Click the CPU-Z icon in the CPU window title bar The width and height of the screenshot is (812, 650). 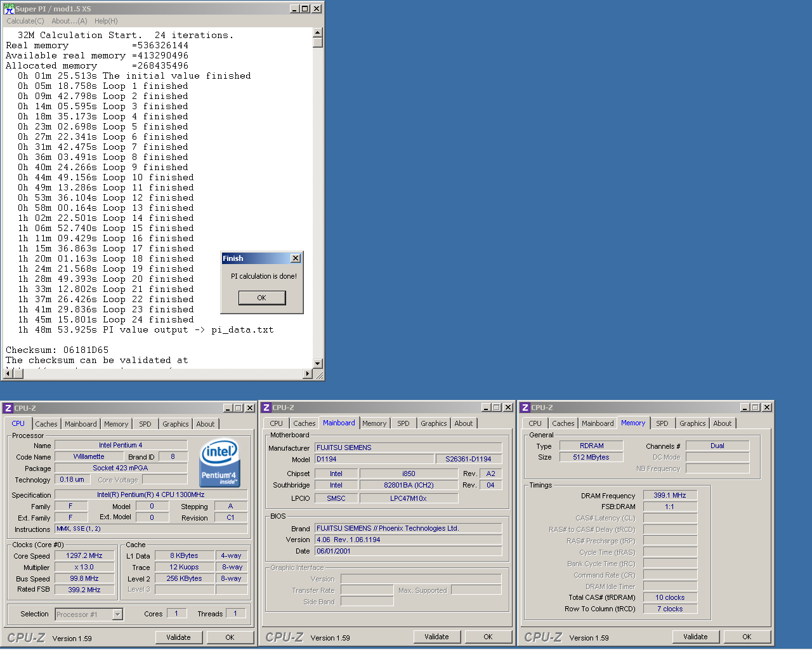(x=8, y=408)
